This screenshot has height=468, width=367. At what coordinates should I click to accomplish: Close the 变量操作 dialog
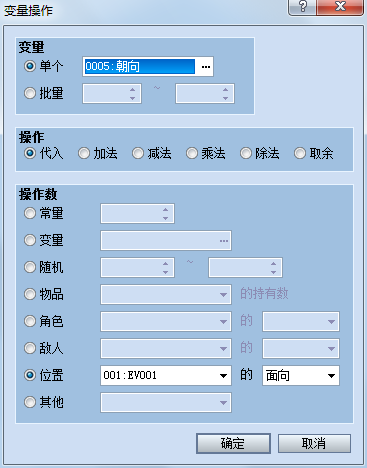[x=340, y=7]
